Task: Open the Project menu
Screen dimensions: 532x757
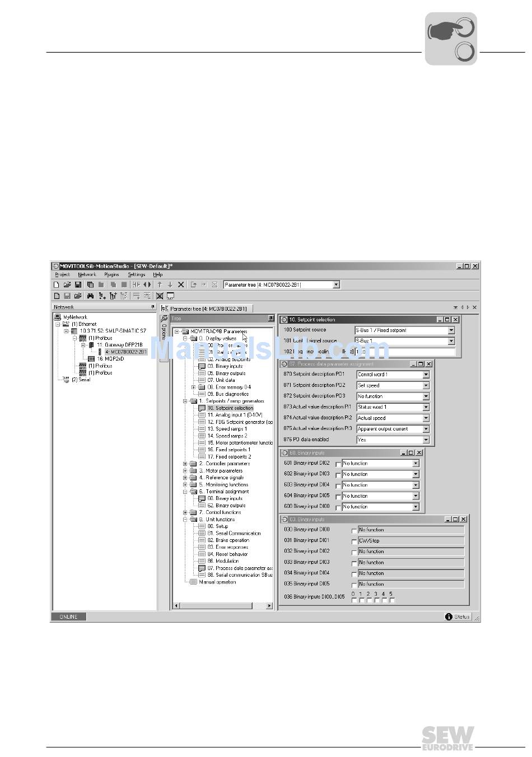Action: 63,274
